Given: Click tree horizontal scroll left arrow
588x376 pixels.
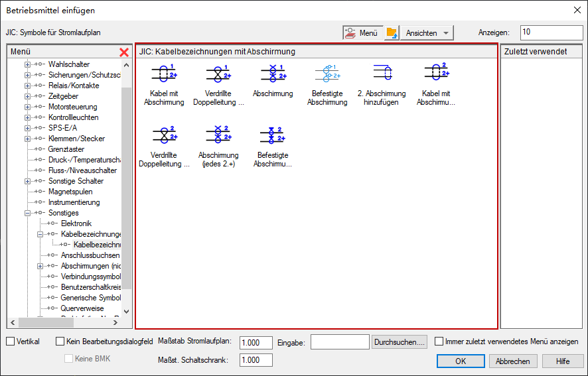Looking at the screenshot, I should [x=13, y=322].
